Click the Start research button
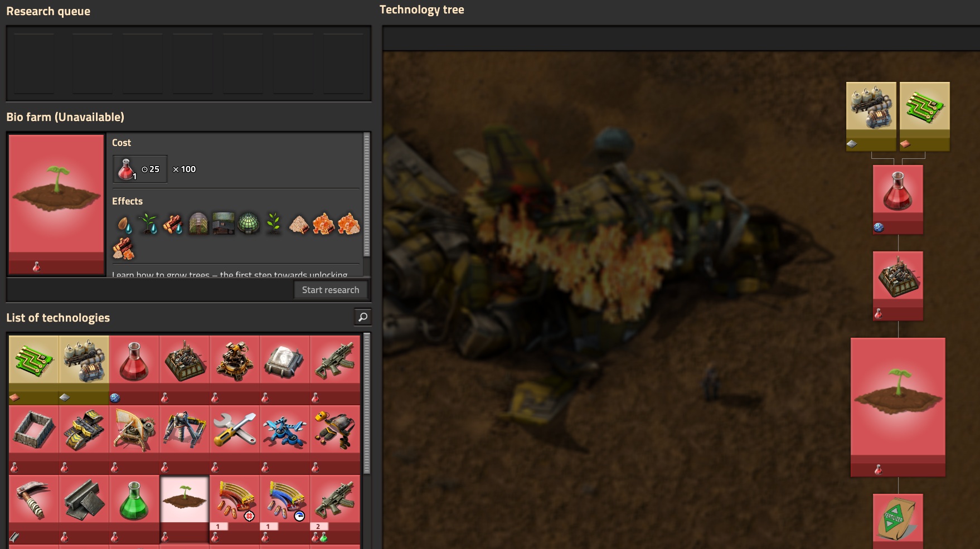The image size is (980, 549). pos(330,290)
